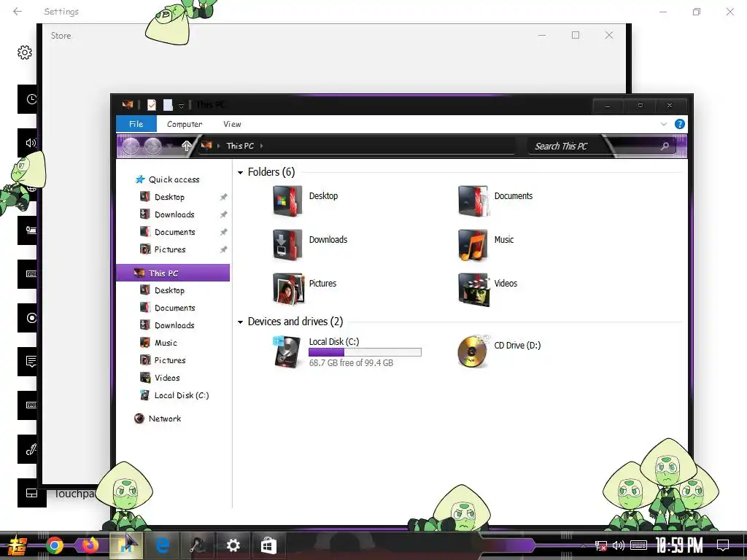The width and height of the screenshot is (747, 560).
Task: Open Microsoft Store on the taskbar
Action: coord(268,545)
